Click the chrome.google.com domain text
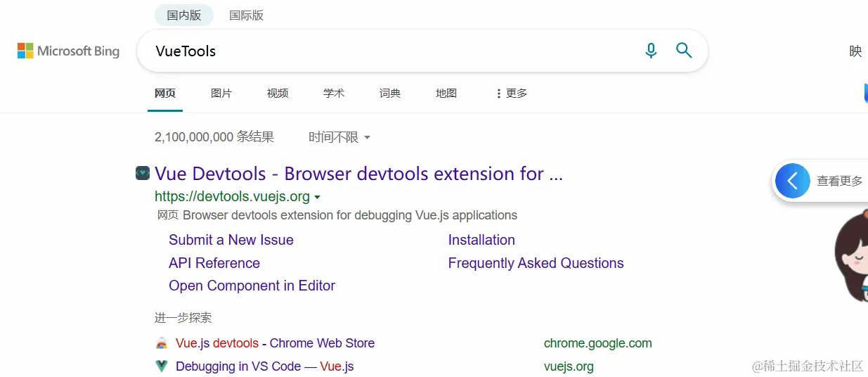This screenshot has height=377, width=868. coord(598,343)
